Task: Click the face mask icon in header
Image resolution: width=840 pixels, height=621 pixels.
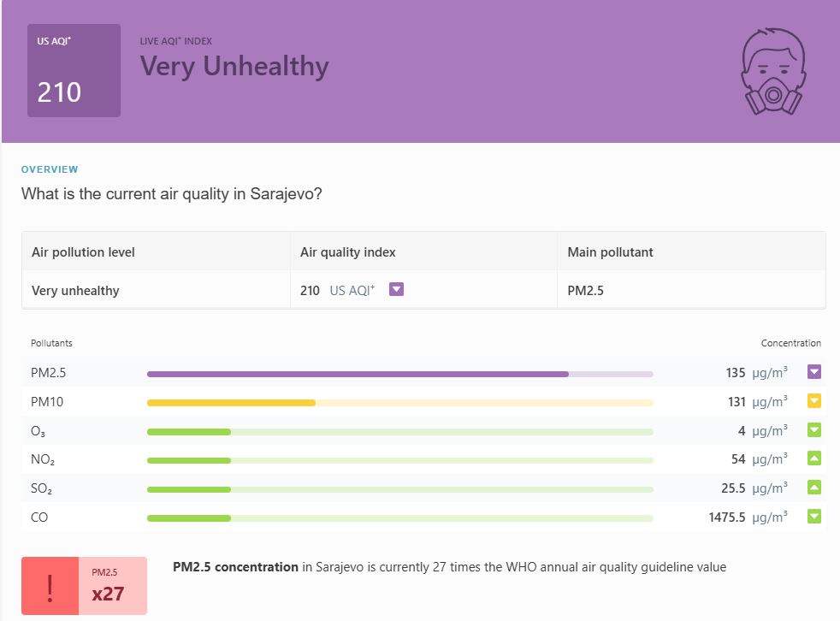Action: 773,73
